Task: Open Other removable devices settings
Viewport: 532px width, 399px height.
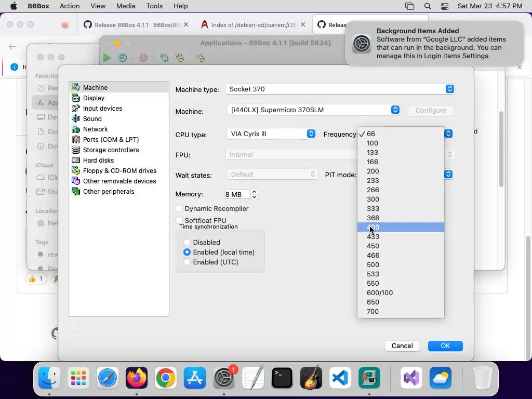Action: [x=119, y=181]
